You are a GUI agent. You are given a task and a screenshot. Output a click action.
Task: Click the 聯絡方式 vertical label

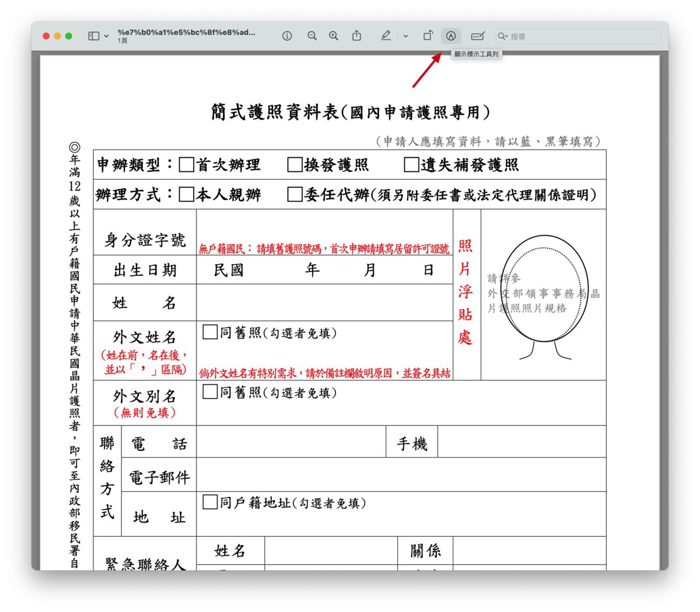[107, 478]
